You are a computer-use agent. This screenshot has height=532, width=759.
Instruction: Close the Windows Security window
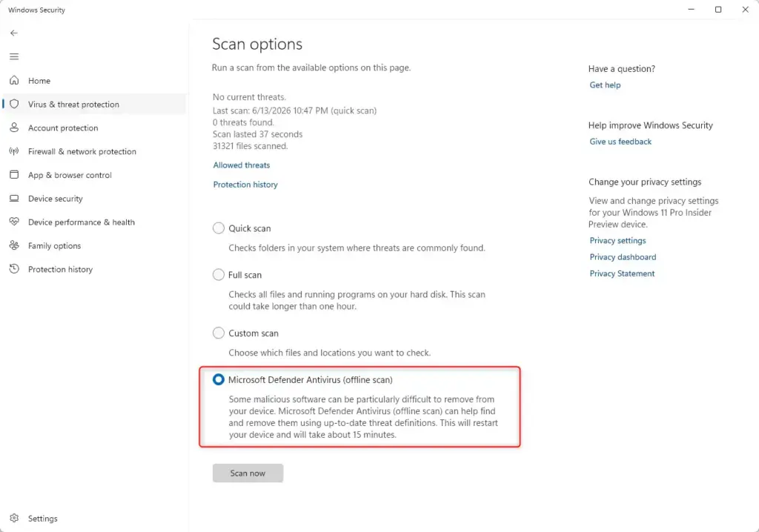click(746, 9)
